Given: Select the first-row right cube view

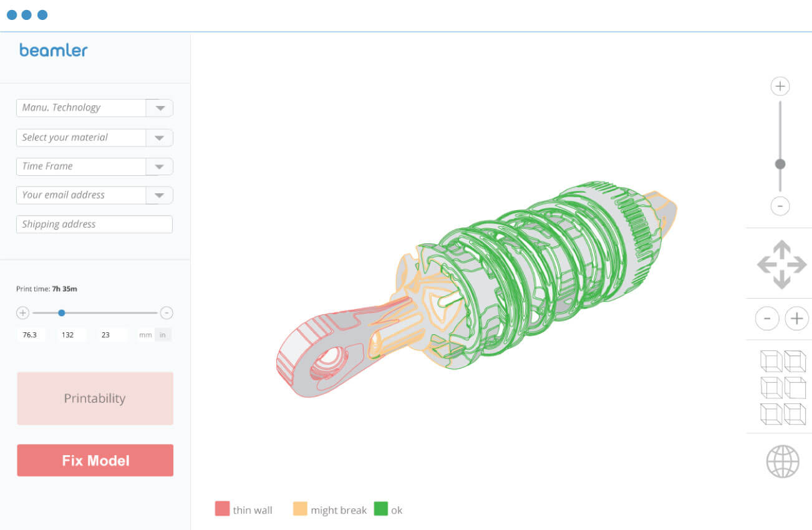Looking at the screenshot, I should pos(795,361).
